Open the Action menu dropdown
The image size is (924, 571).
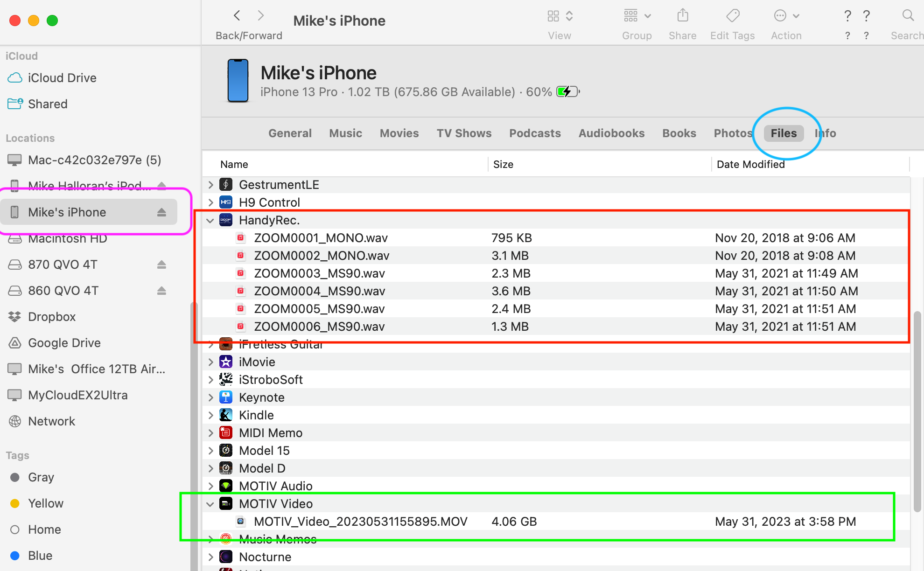pyautogui.click(x=786, y=16)
